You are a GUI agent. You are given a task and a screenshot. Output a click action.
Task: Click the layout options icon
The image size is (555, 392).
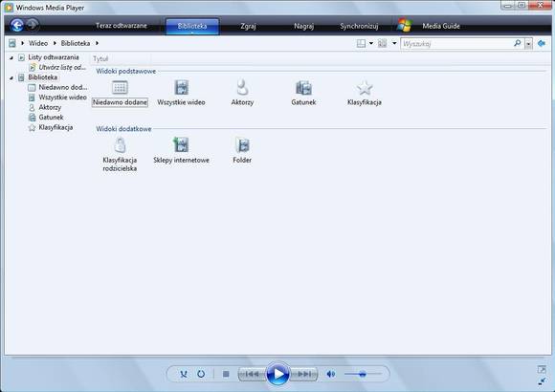[x=361, y=44]
